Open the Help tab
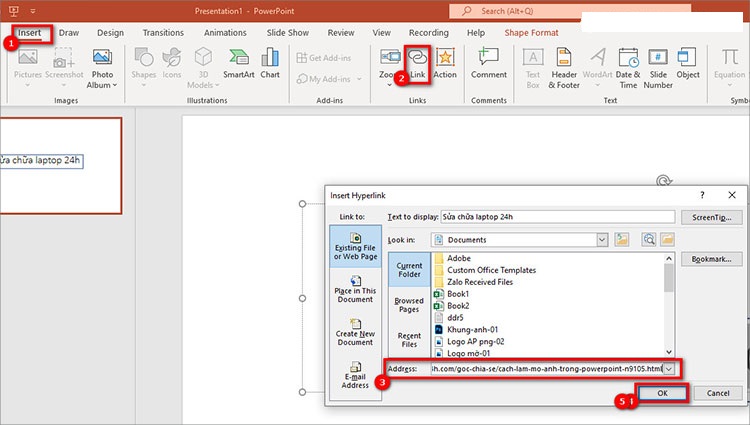This screenshot has width=750, height=425. click(x=476, y=33)
